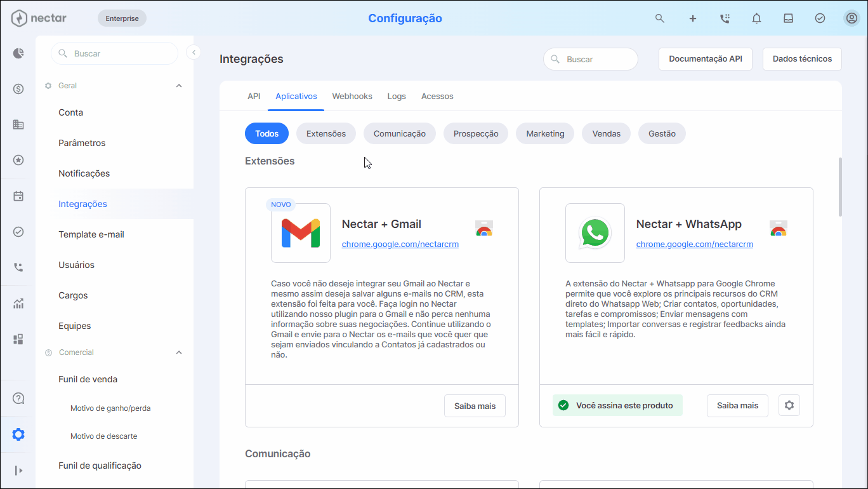
Task: Filter by Marketing chip
Action: tap(545, 133)
